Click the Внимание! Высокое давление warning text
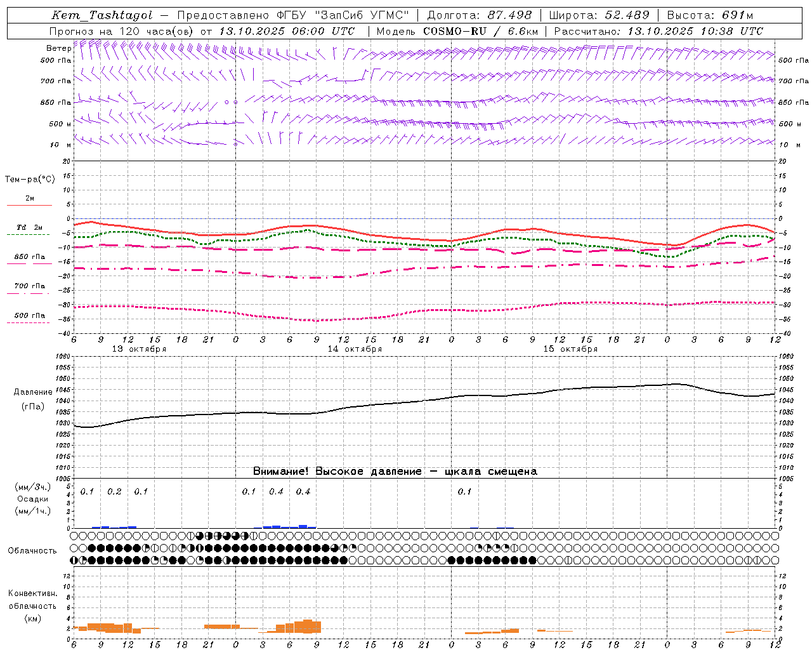The image size is (812, 650). click(395, 472)
